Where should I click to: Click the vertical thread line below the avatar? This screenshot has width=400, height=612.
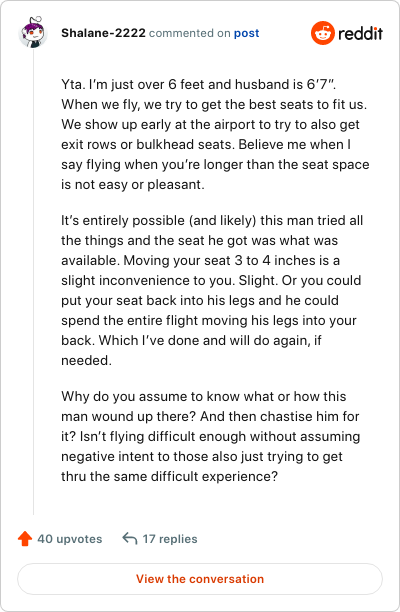click(x=34, y=282)
